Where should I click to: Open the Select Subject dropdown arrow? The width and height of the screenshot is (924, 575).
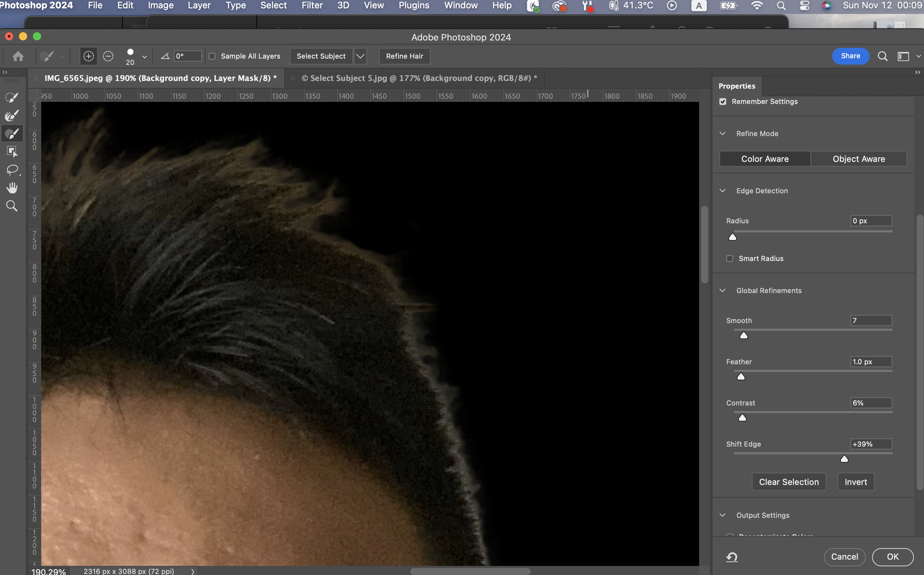(360, 56)
